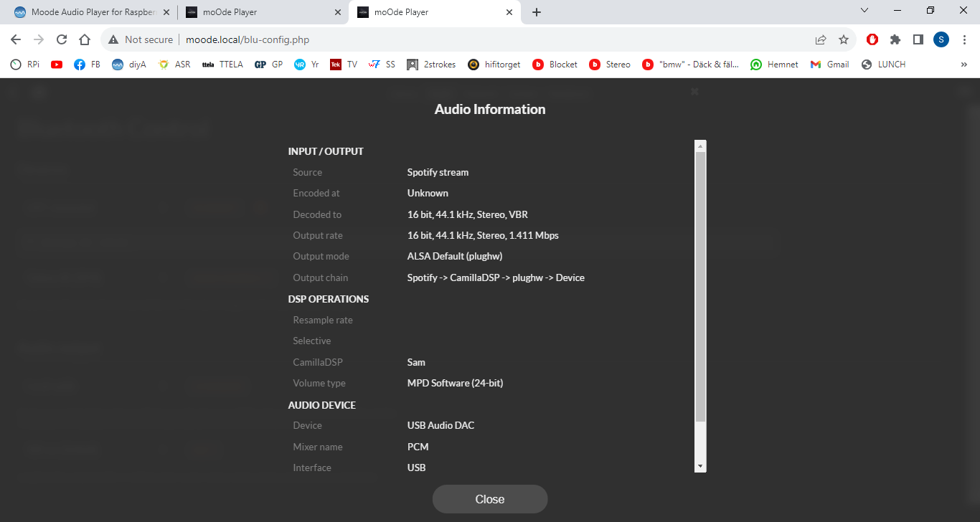
Task: Click the address bar URL moode.local/blu-config.php
Action: [248, 39]
